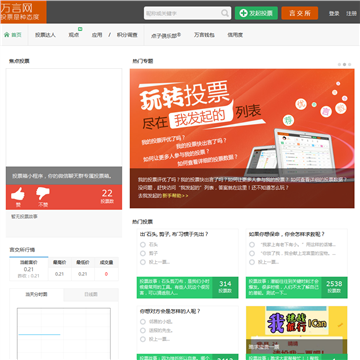Screen dimensions: 360x360
Task: Click the 最高价 column header
Action: [x=60, y=263]
